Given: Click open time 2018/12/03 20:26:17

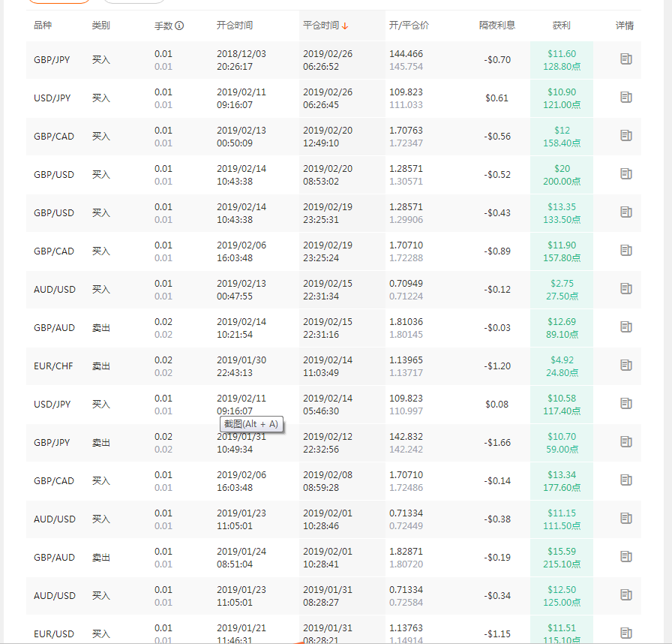Looking at the screenshot, I should tap(241, 60).
